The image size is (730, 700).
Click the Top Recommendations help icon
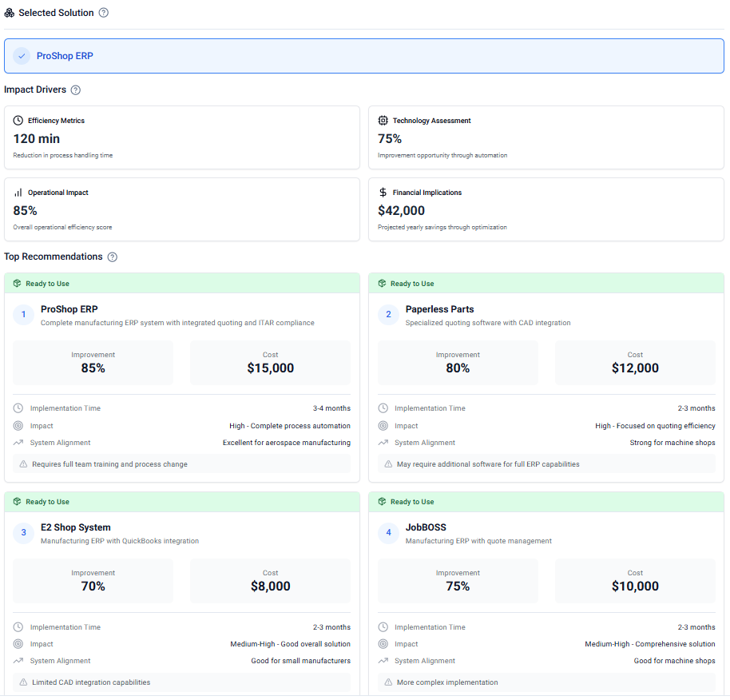pyautogui.click(x=112, y=257)
